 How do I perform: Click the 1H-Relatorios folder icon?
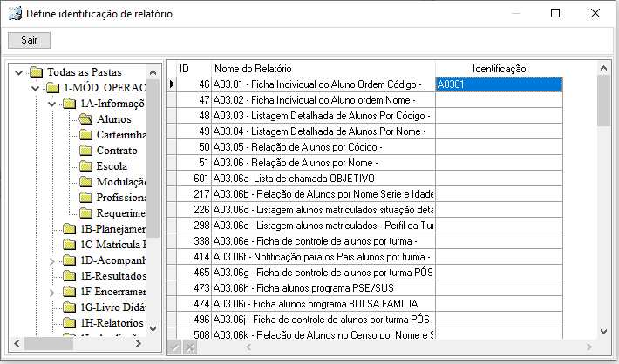pyautogui.click(x=70, y=323)
